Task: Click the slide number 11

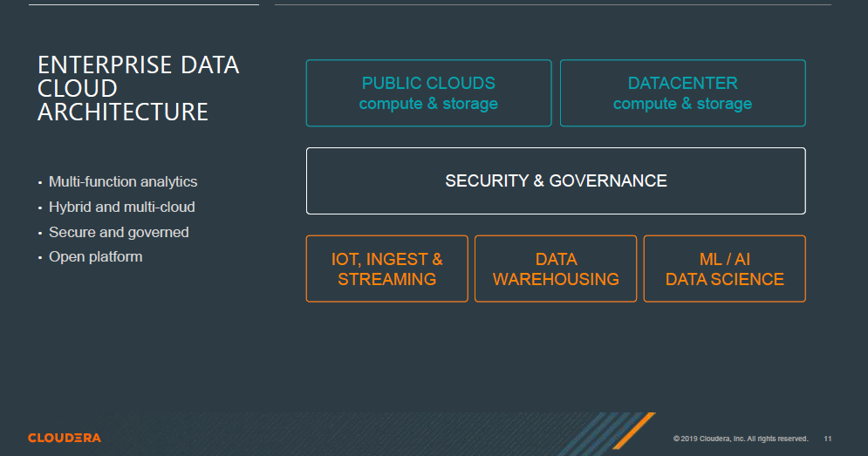Action: (x=828, y=439)
